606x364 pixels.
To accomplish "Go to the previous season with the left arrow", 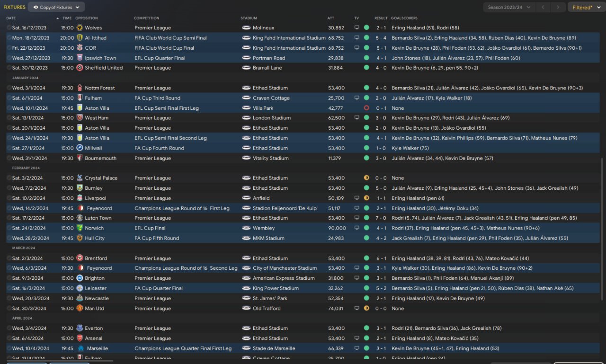I will (544, 7).
